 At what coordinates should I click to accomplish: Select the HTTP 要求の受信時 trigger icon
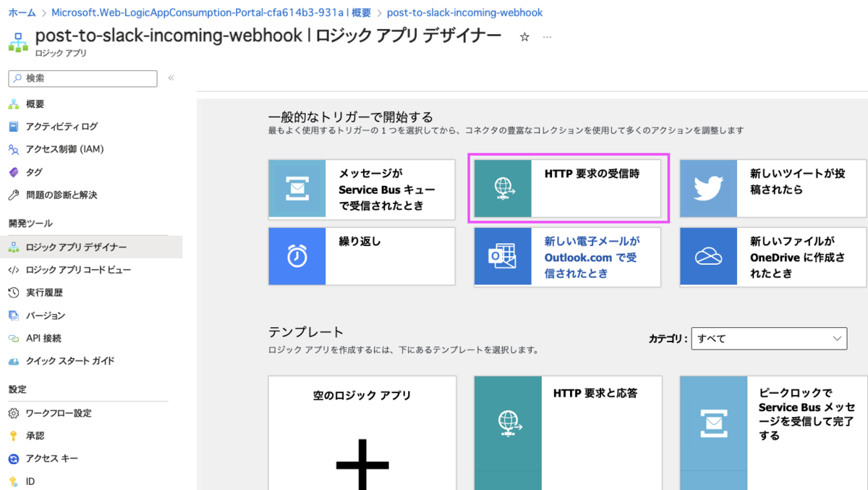[503, 189]
